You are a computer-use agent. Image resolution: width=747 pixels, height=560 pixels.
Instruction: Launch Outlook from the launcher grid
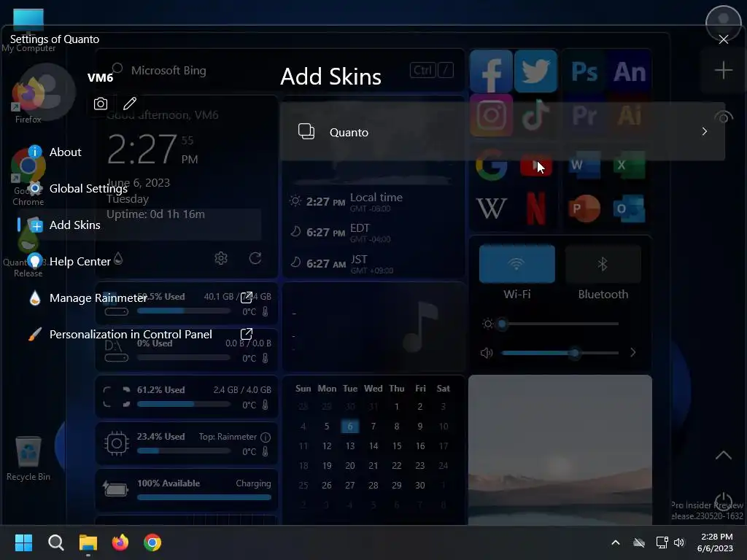point(630,208)
